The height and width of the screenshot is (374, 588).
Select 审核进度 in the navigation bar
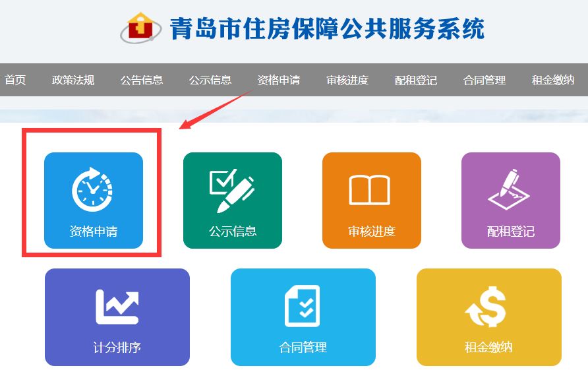pos(347,80)
